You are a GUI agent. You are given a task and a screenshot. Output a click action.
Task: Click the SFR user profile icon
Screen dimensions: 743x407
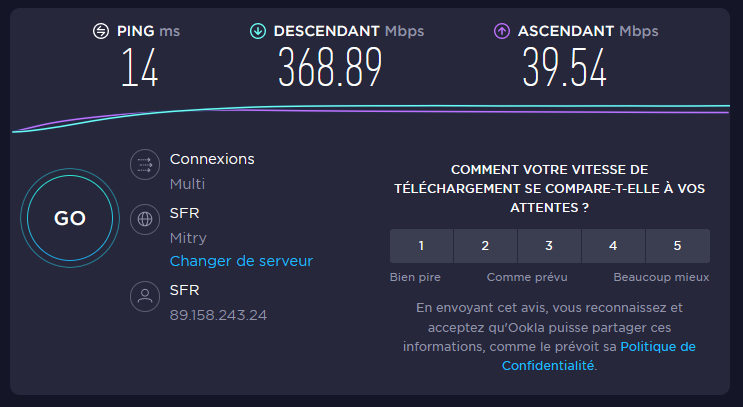coord(146,297)
